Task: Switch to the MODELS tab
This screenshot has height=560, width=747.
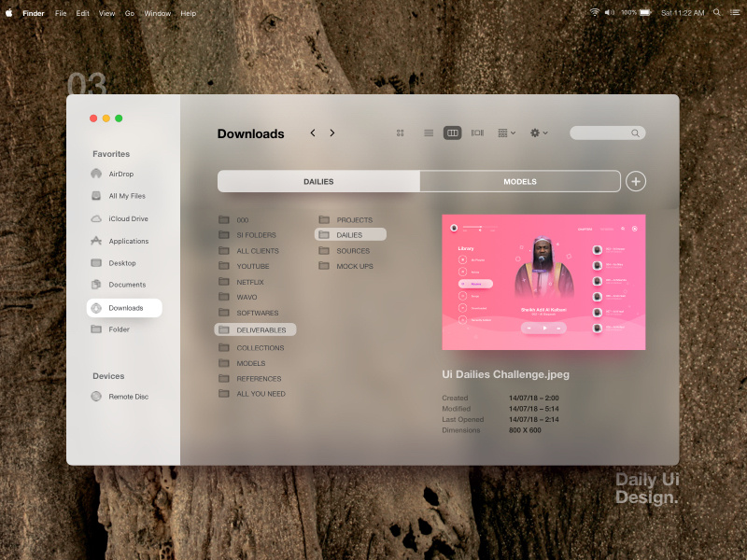Action: (520, 181)
